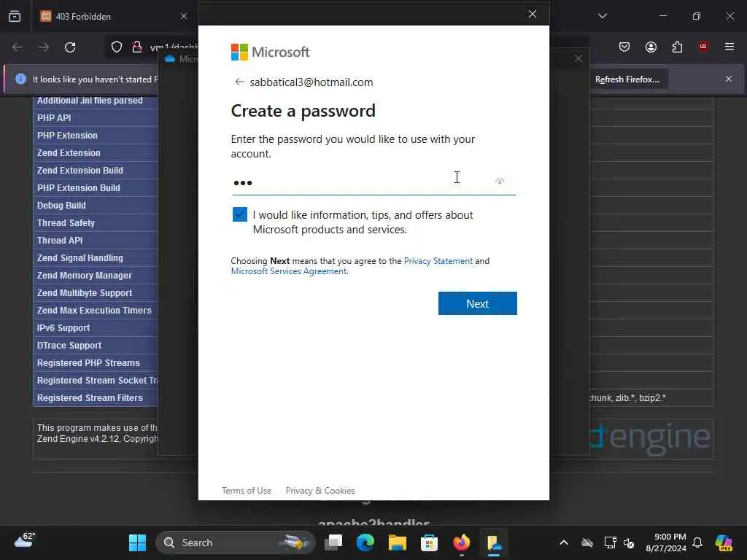
Task: Uncheck the Microsoft offers and tips checkbox
Action: point(239,214)
